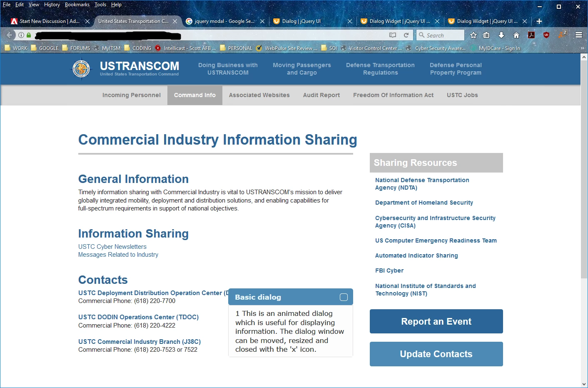Open Incoming Personnel subnav item

click(132, 95)
